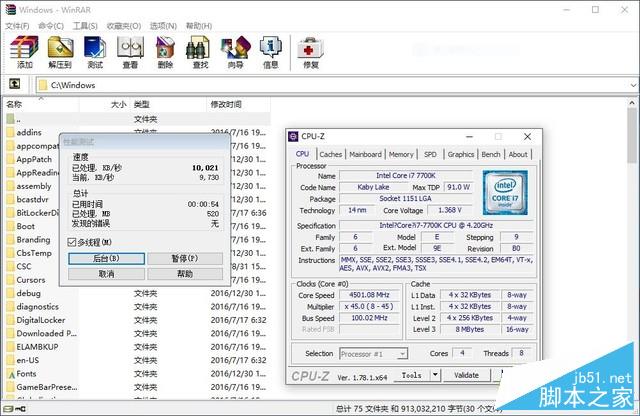Image resolution: width=640 pixels, height=416 pixels.
Task: Click the WinRAR vertical scrollbar thumb
Action: point(633,137)
